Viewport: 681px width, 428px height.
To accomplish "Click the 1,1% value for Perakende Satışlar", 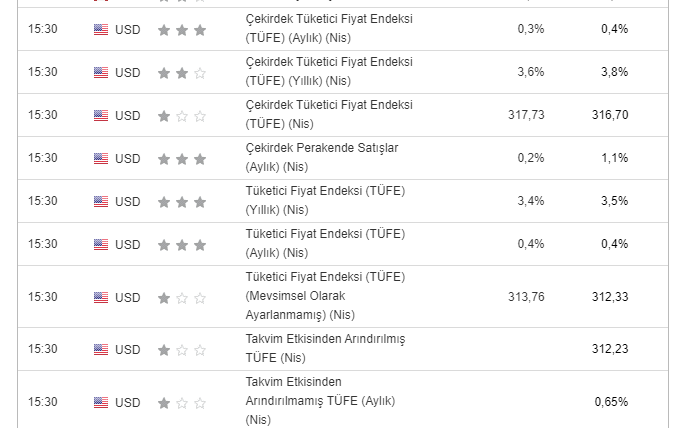I will (615, 158).
